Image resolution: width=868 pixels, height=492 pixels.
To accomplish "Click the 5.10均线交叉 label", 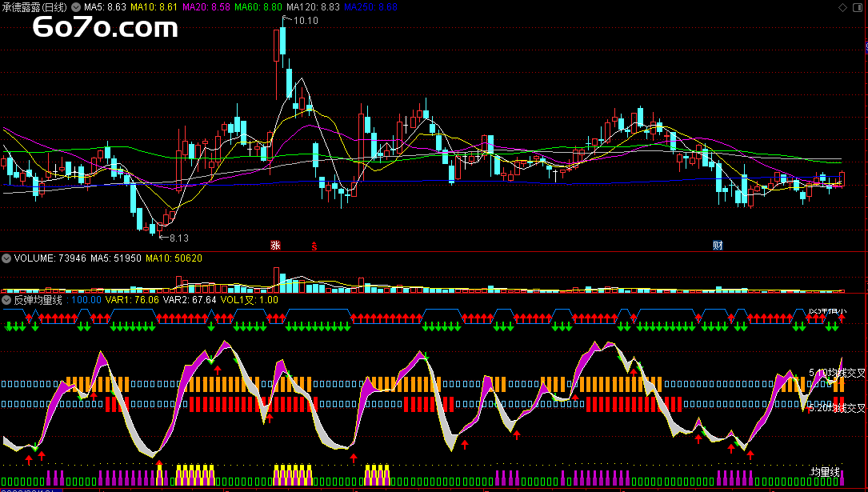I will 837,373.
